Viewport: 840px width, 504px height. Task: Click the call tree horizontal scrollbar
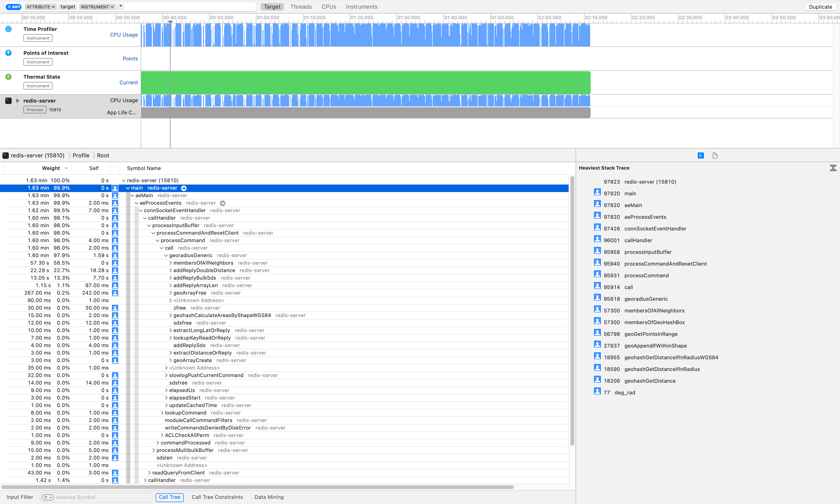pos(257,487)
